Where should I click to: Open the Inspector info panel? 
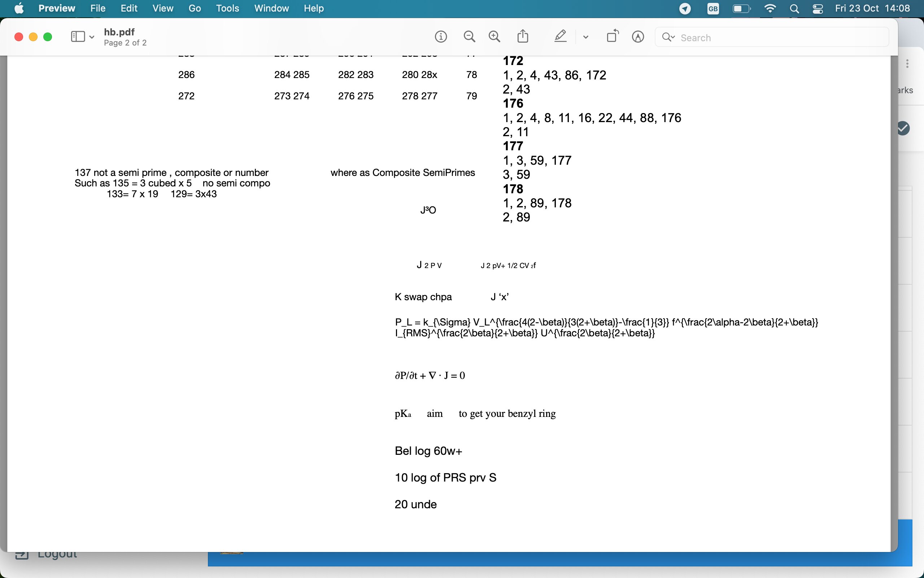pyautogui.click(x=441, y=37)
